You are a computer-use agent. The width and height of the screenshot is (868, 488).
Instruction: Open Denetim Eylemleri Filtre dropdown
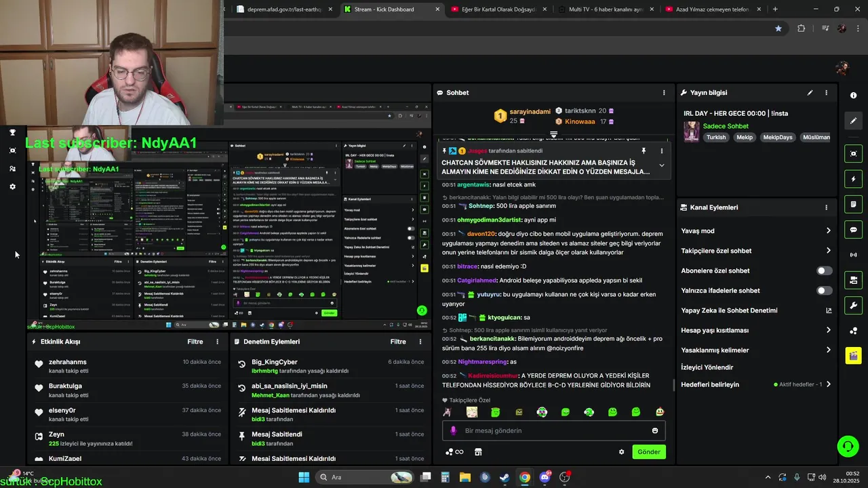pyautogui.click(x=398, y=342)
